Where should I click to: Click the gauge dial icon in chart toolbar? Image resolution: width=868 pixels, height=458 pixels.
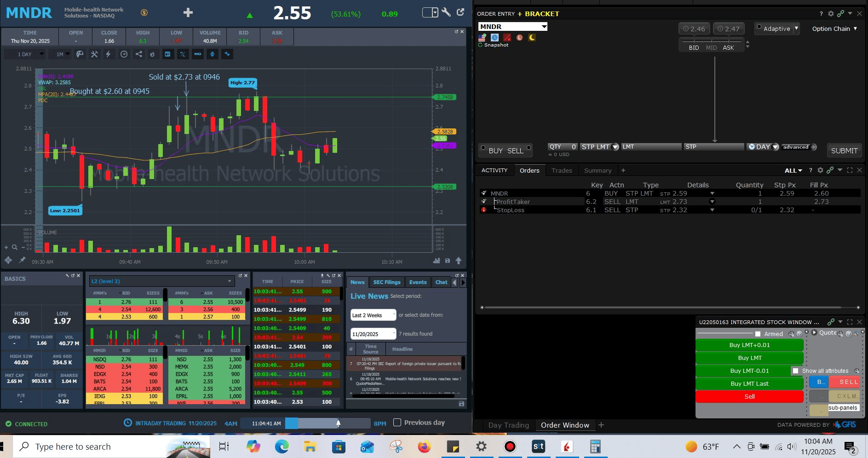coord(124,54)
